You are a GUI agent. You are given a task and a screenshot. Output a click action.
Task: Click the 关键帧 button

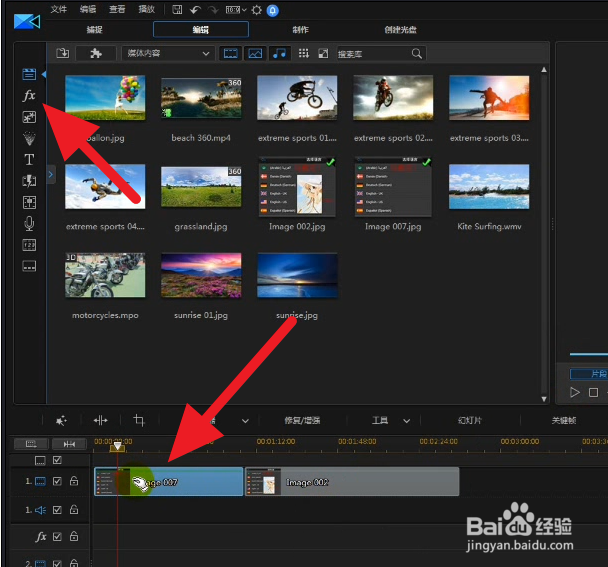[x=564, y=420]
